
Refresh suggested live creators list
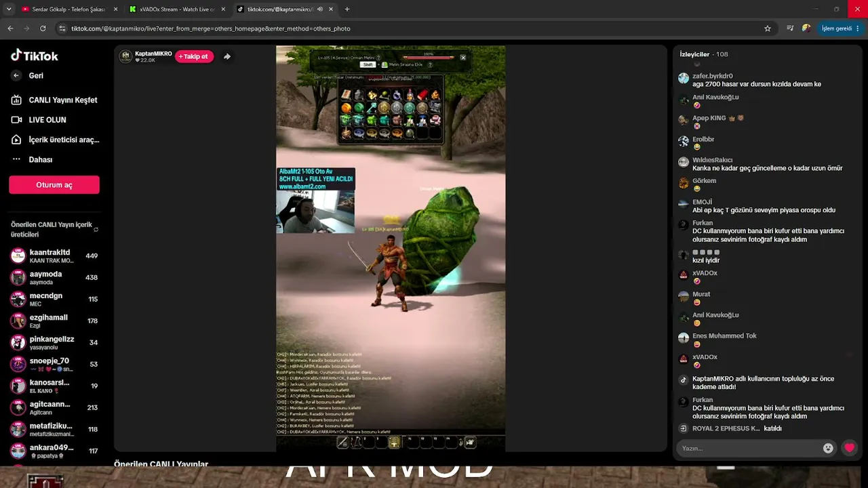point(96,229)
